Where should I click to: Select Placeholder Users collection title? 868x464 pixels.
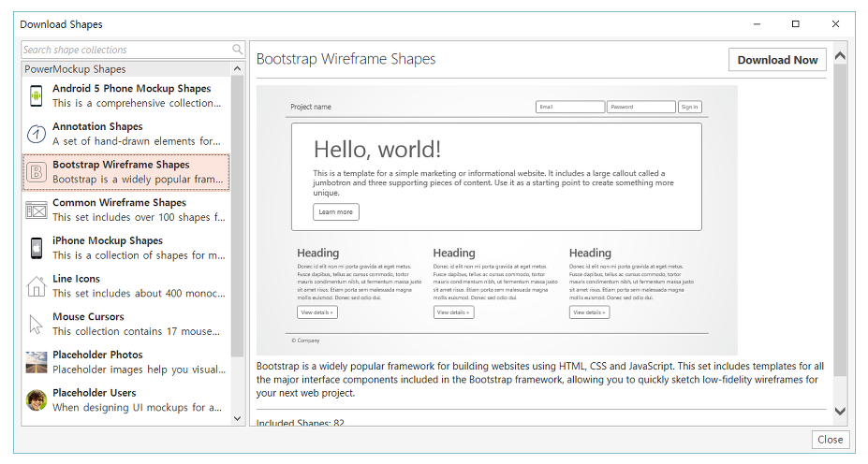pos(95,393)
